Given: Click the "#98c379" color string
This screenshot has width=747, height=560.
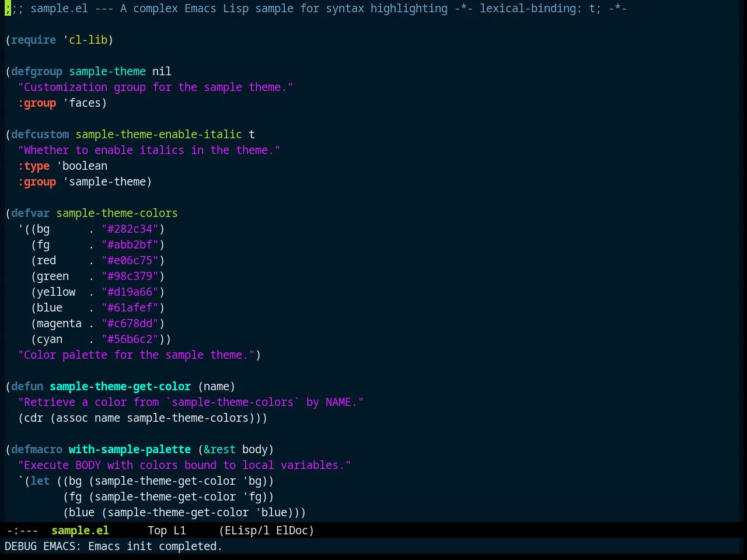Looking at the screenshot, I should 130,276.
